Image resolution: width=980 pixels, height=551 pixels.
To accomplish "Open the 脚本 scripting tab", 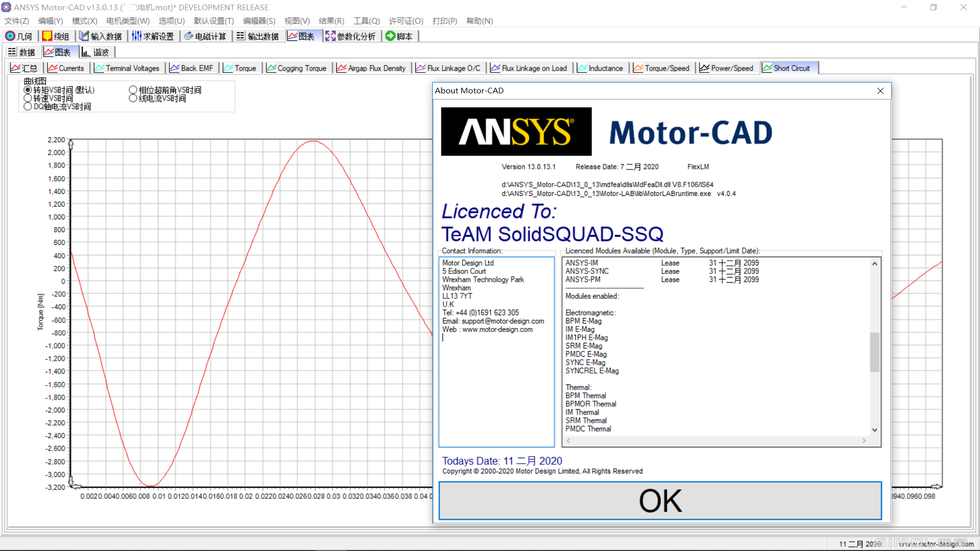I will (400, 36).
